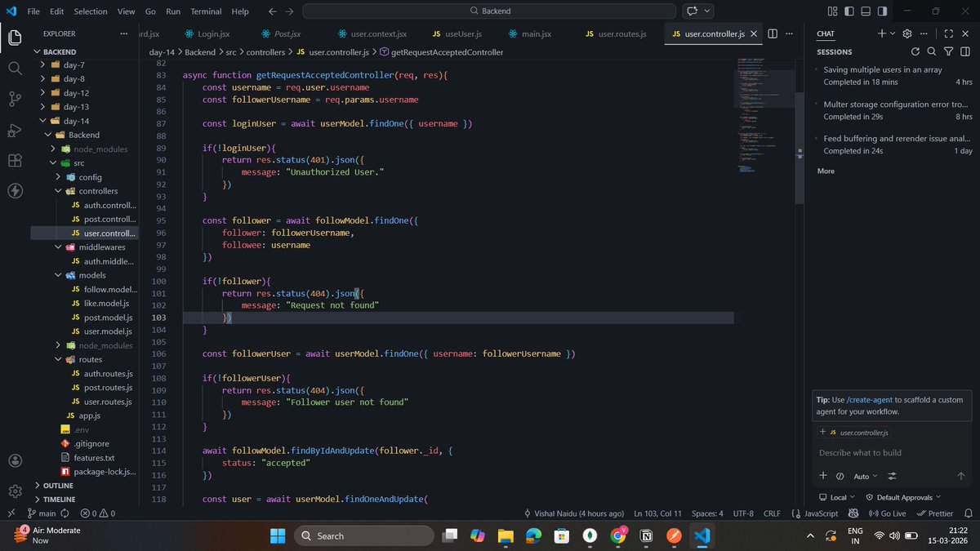Image resolution: width=980 pixels, height=551 pixels.
Task: Open the Terminal menu
Action: tap(206, 11)
